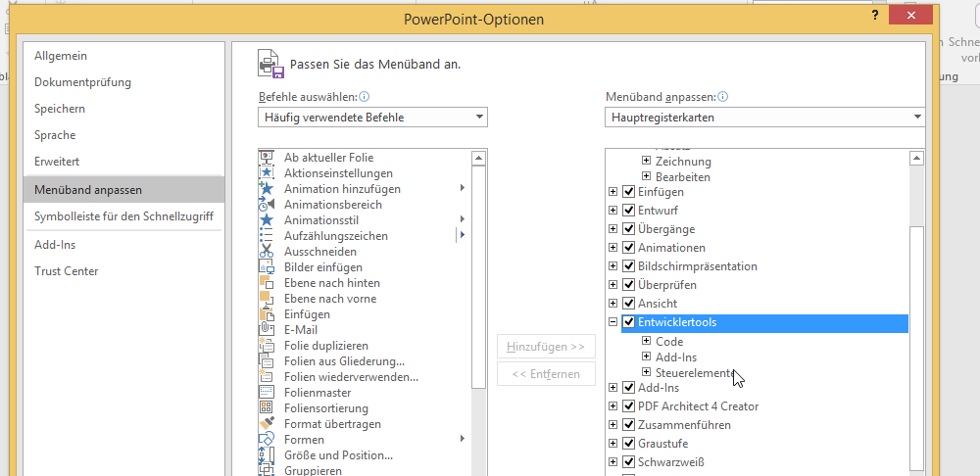Select the Ebene nach vorne icon
The width and height of the screenshot is (980, 476).
[267, 298]
